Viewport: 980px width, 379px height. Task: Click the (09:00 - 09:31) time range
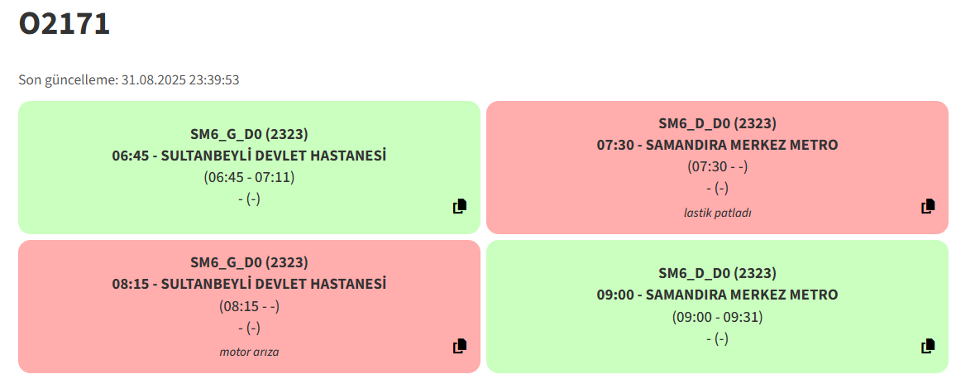718,317
